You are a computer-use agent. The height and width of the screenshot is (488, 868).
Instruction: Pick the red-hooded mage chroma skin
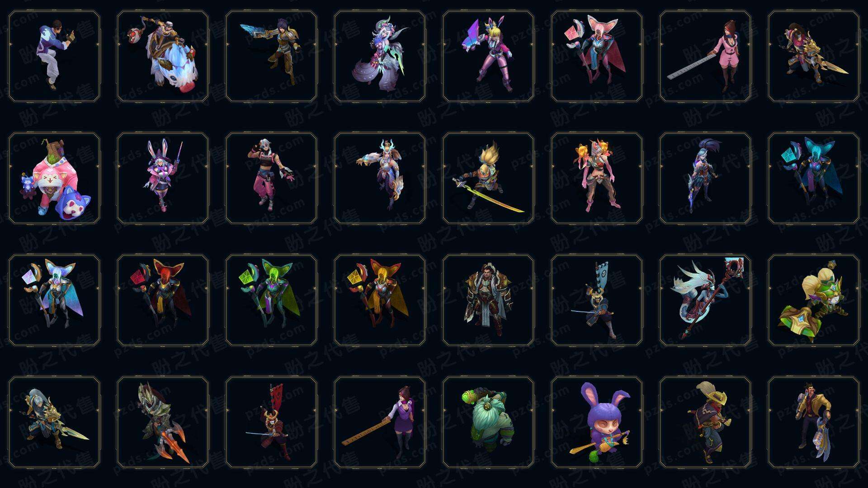tap(163, 300)
